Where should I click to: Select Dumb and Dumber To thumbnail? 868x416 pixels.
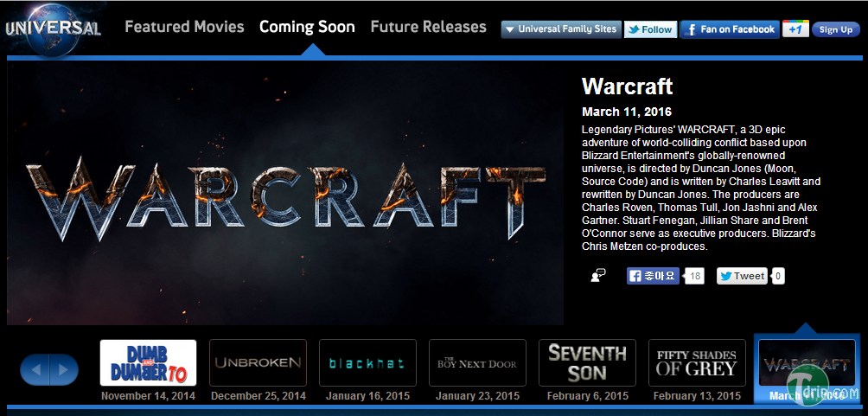pyautogui.click(x=148, y=363)
